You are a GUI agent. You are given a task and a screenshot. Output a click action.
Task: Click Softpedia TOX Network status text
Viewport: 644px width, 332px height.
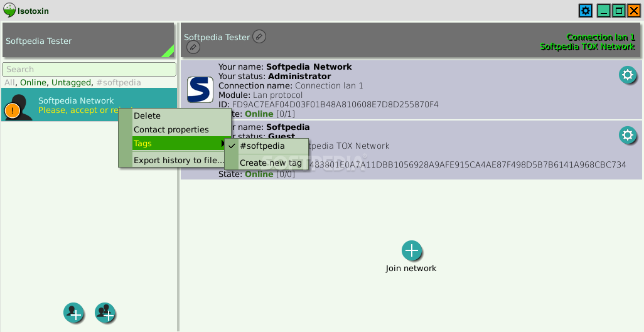pos(588,46)
